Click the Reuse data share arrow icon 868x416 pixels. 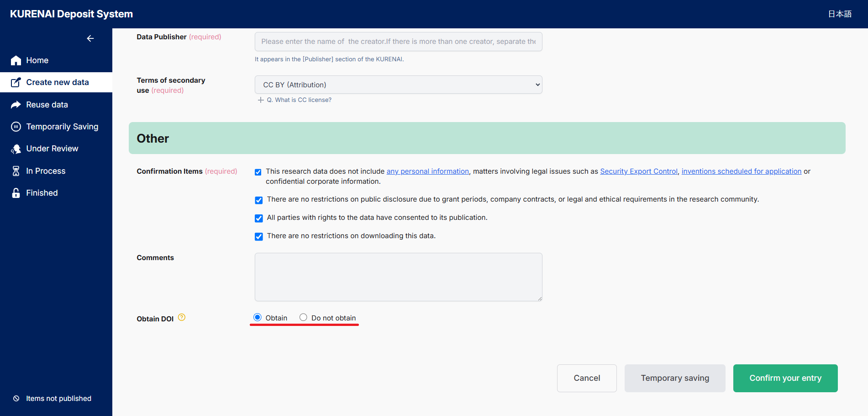(16, 105)
